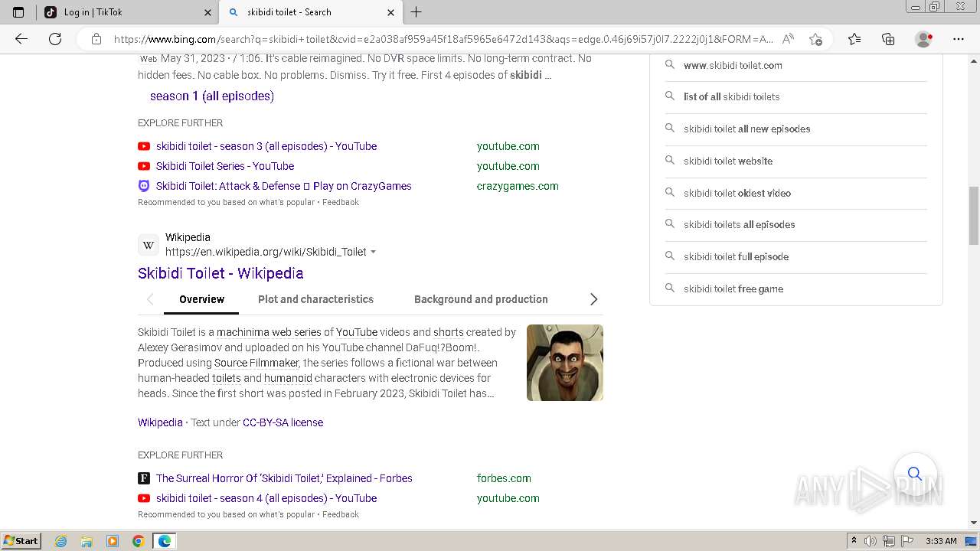980x551 pixels.
Task: Search suggestion skibidi toilet website
Action: point(728,161)
